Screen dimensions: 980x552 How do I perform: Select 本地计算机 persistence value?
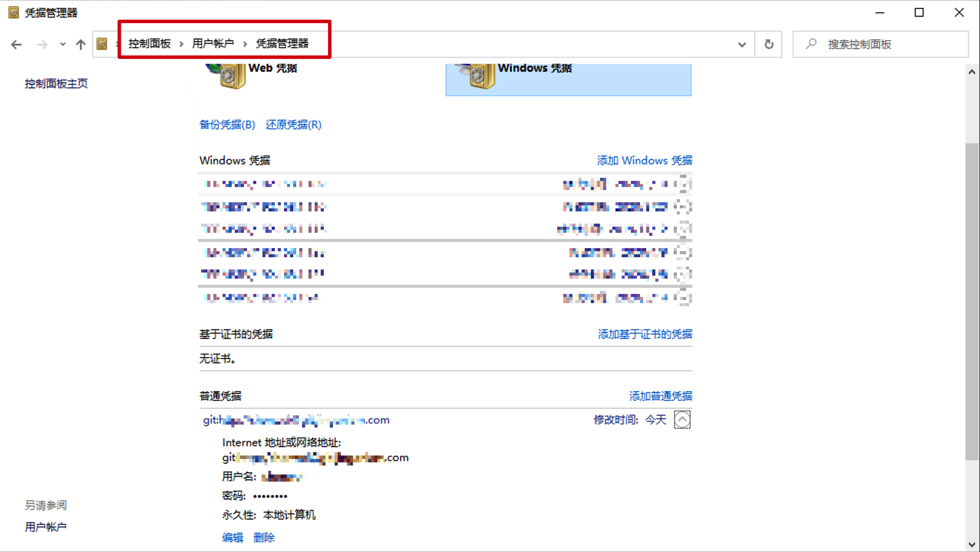289,515
